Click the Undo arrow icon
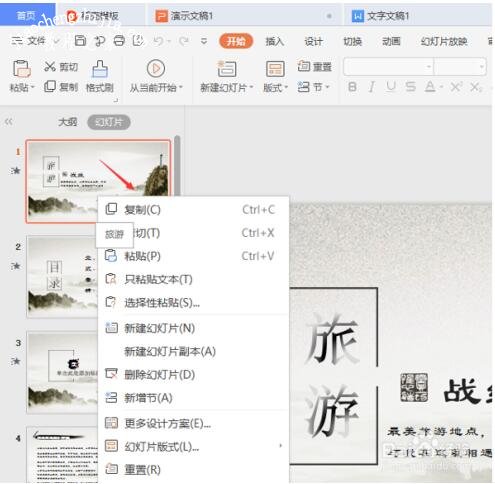Image resolution: width=495 pixels, height=484 pixels. tap(159, 41)
